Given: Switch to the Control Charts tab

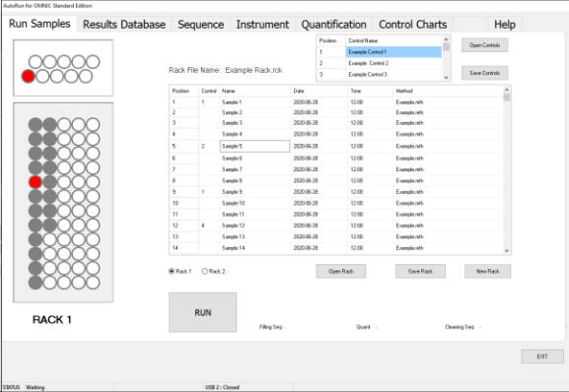Looking at the screenshot, I should tap(412, 25).
